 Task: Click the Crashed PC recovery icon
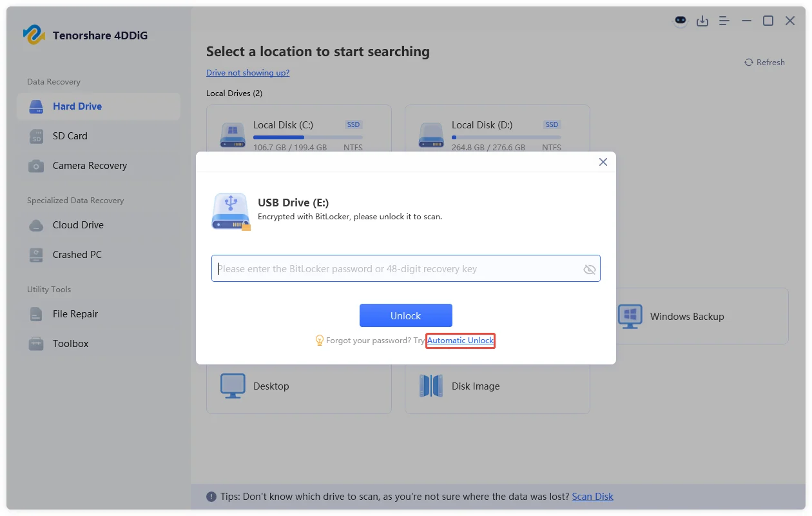pyautogui.click(x=35, y=255)
